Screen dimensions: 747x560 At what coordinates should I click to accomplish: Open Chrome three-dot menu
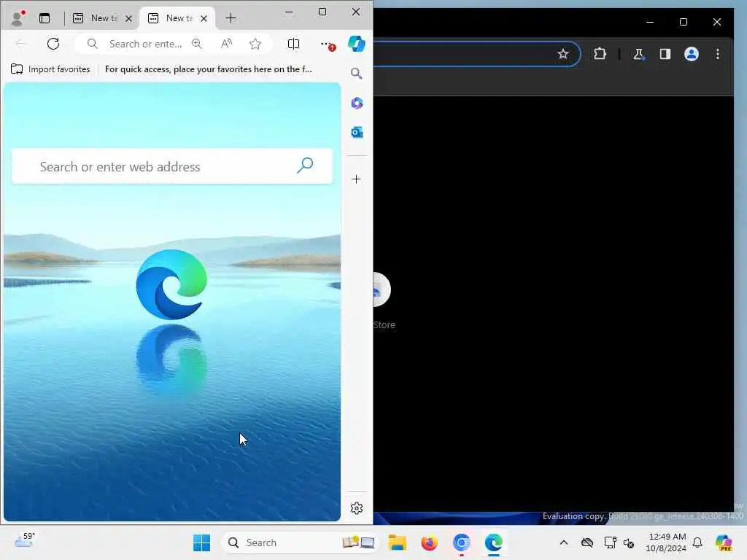click(718, 54)
